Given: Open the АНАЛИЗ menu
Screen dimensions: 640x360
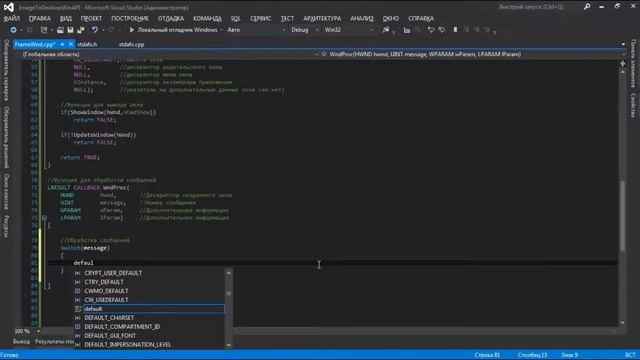Looking at the screenshot, I should (x=362, y=18).
